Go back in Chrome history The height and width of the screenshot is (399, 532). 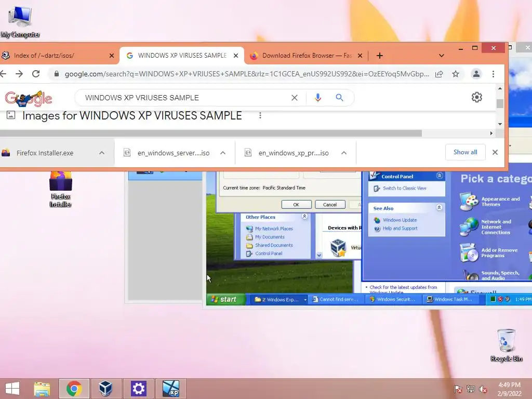3,74
